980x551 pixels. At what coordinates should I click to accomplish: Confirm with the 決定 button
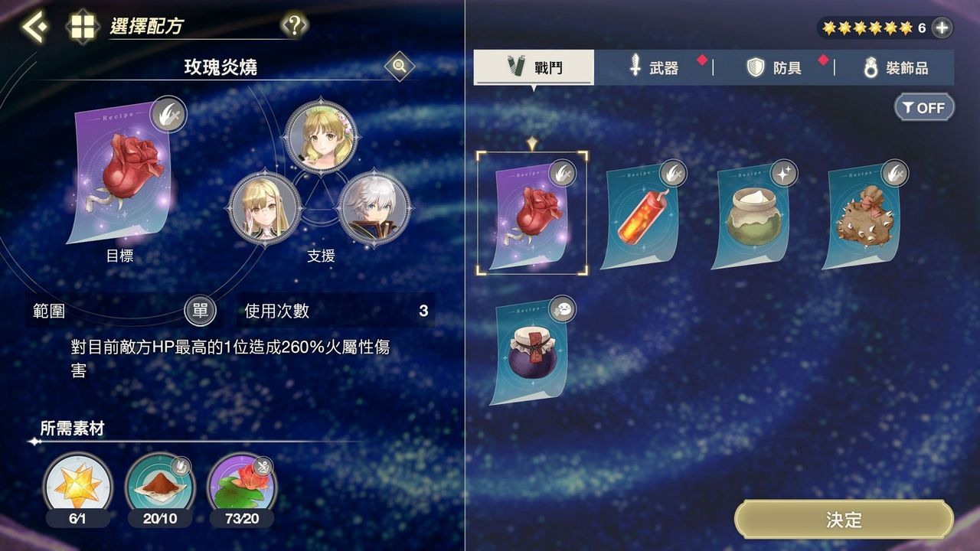click(844, 520)
